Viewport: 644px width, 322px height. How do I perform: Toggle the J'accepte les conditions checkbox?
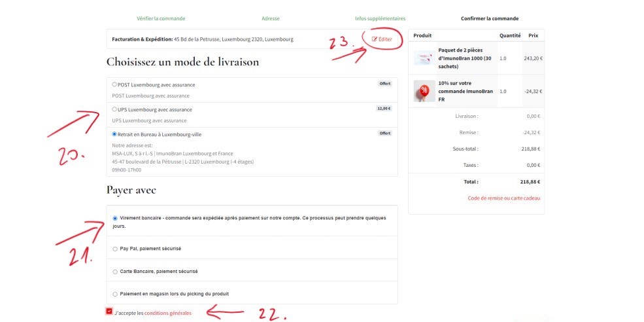109,312
